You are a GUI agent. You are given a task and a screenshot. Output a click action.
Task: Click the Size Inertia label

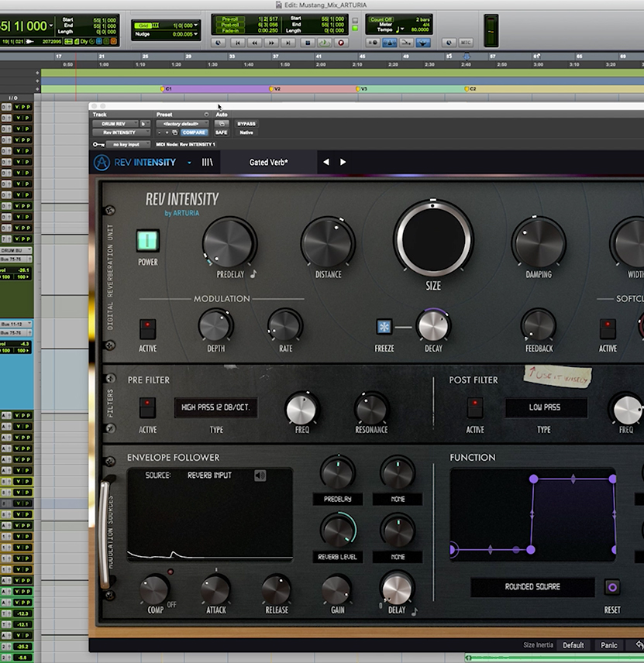click(x=539, y=645)
